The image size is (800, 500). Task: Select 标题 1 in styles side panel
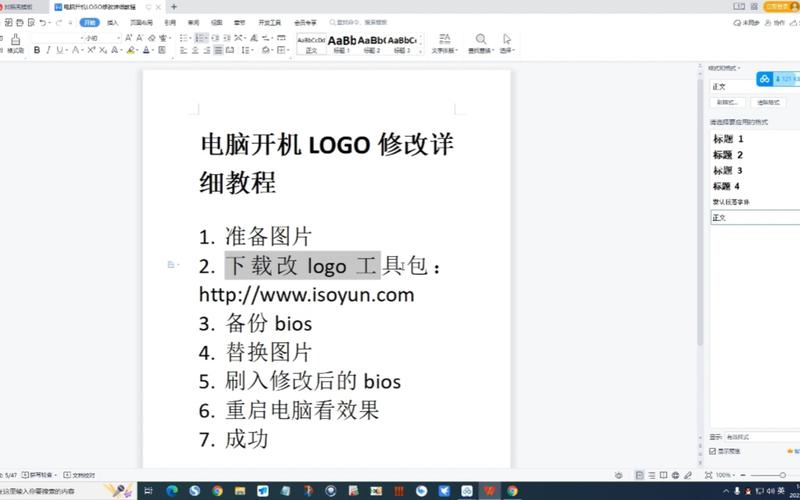pyautogui.click(x=728, y=139)
